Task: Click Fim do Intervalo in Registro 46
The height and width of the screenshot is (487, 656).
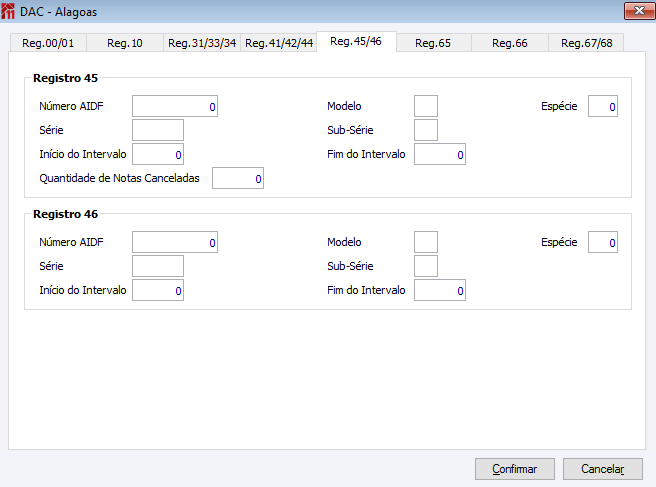Action: point(440,290)
